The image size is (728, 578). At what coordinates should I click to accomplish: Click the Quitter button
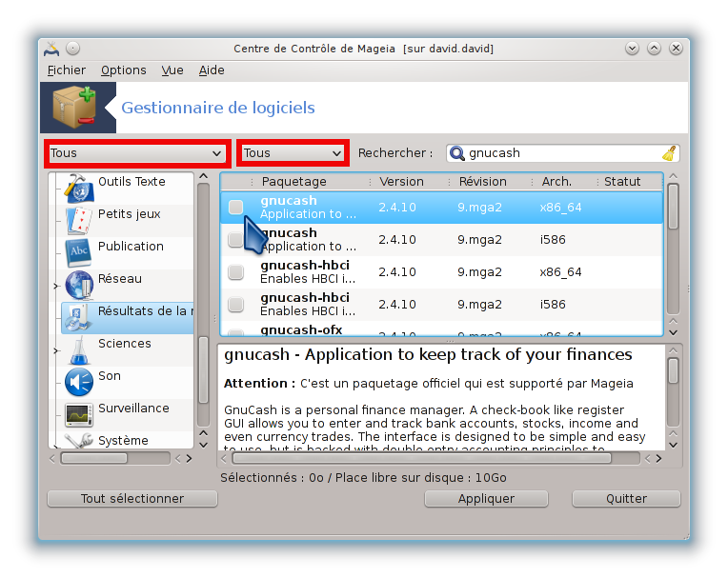click(x=626, y=499)
